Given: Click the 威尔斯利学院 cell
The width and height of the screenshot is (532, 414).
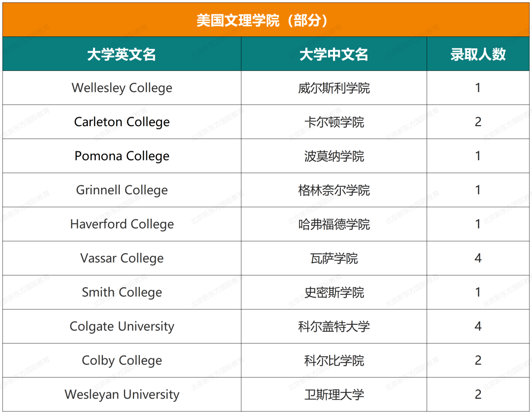Looking at the screenshot, I should click(x=334, y=88).
